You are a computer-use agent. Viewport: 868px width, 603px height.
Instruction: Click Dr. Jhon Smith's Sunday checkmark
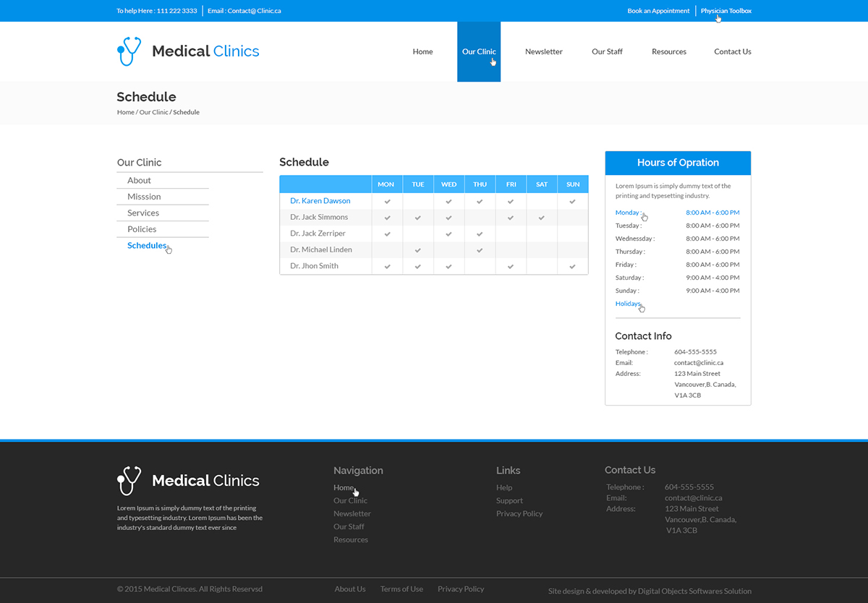coord(573,267)
